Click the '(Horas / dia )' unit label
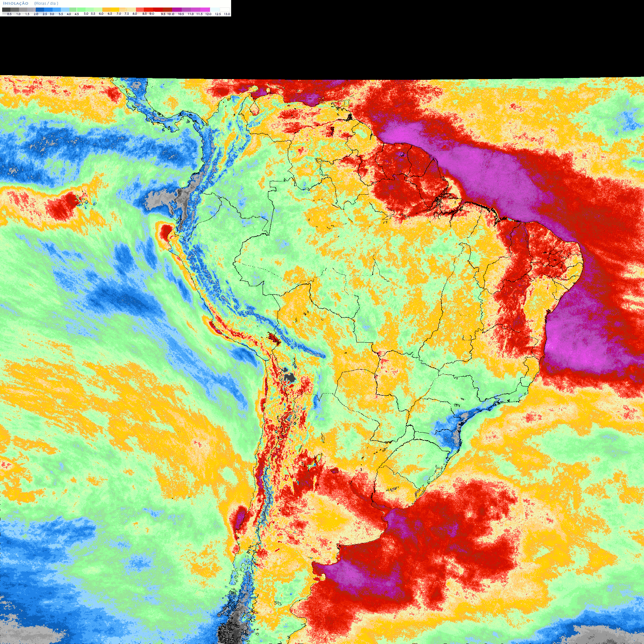This screenshot has height=644, width=644. tap(46, 3)
